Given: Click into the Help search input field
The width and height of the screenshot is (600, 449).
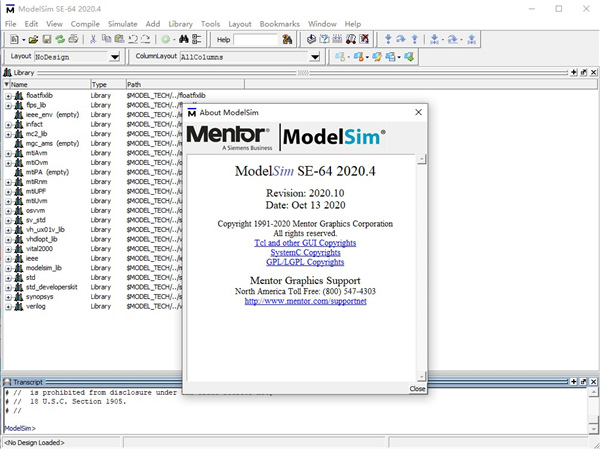Looking at the screenshot, I should tap(256, 39).
